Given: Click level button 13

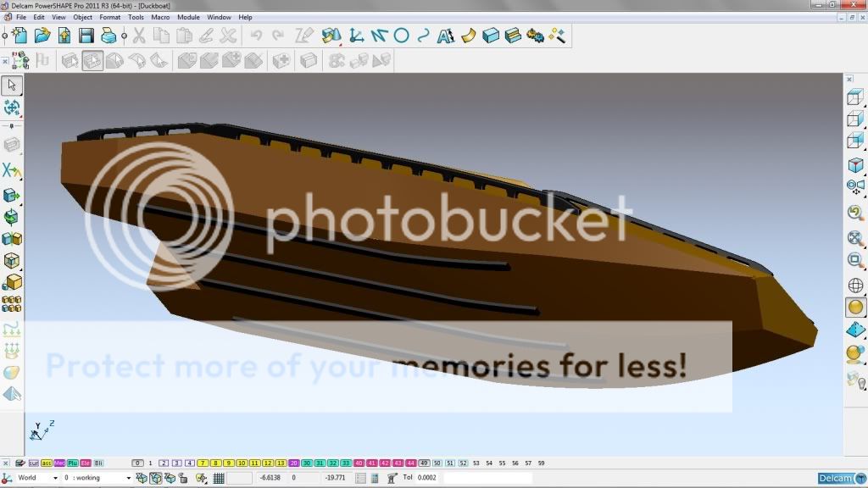Looking at the screenshot, I should [x=281, y=463].
